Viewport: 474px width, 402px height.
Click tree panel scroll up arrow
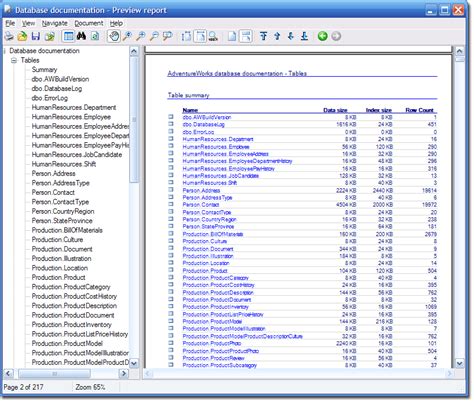pos(134,51)
